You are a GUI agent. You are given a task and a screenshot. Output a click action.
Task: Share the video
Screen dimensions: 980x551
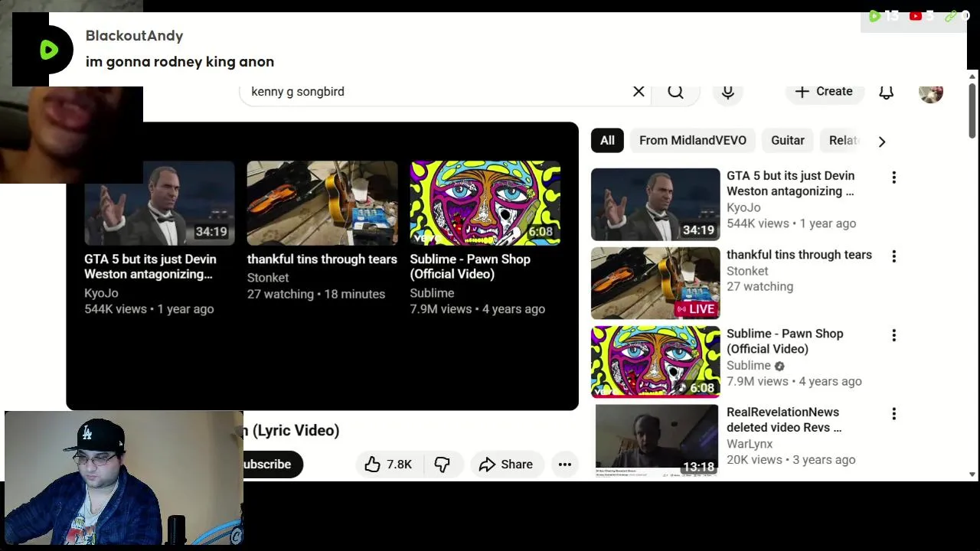point(505,465)
